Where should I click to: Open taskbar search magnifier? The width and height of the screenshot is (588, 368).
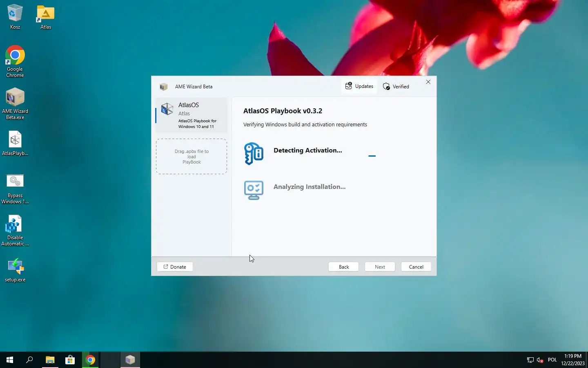click(x=29, y=360)
